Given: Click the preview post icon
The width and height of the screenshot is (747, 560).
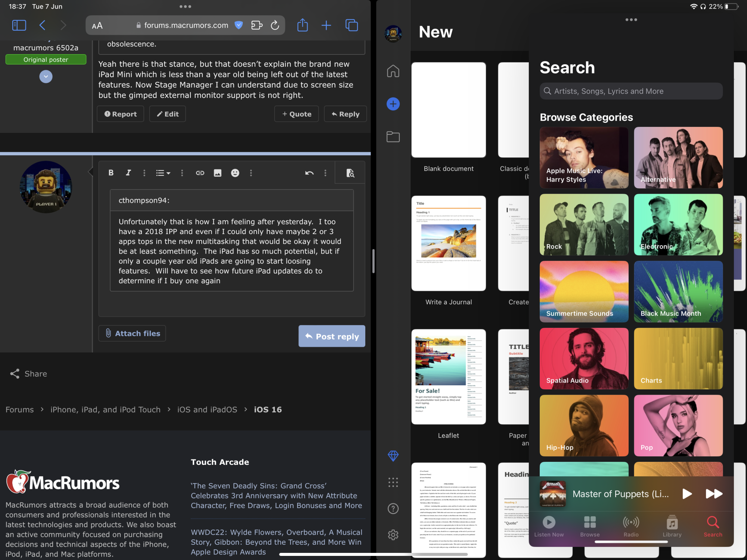Looking at the screenshot, I should click(x=350, y=173).
